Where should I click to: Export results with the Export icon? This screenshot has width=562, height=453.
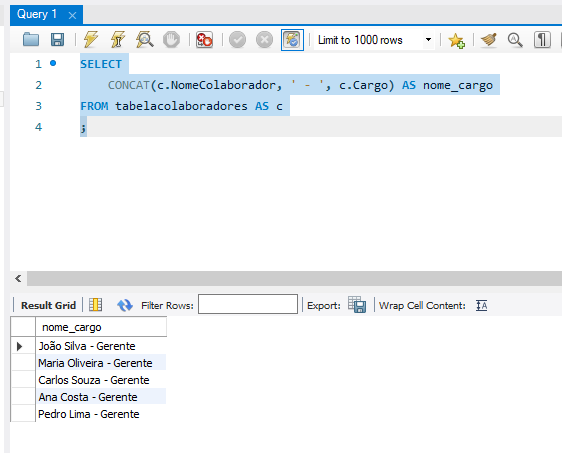(357, 305)
